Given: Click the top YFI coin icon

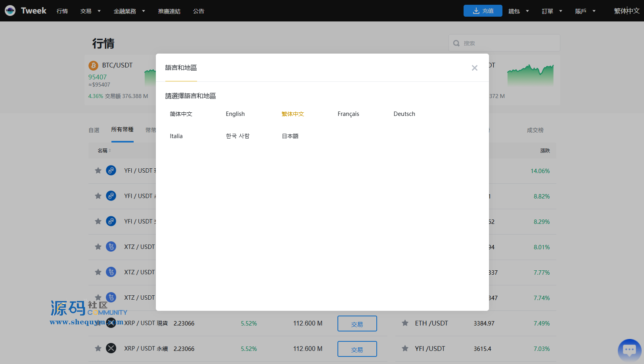Looking at the screenshot, I should (111, 171).
